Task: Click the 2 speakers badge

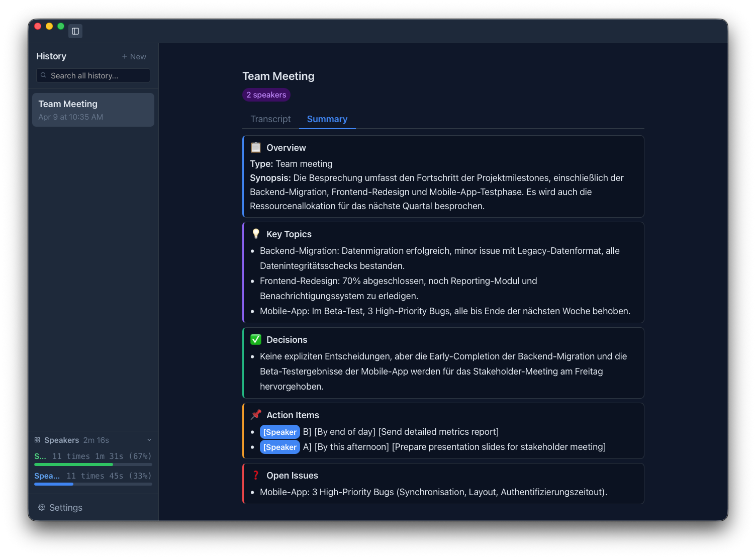Action: (x=266, y=95)
